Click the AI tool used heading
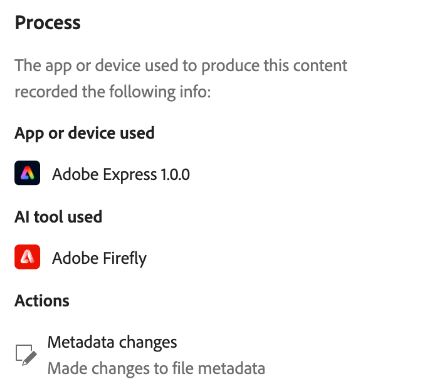This screenshot has width=432, height=390. 58,217
